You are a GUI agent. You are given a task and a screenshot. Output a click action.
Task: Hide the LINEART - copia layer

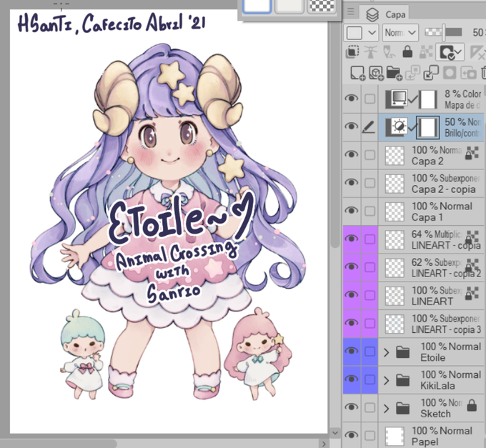click(x=351, y=239)
